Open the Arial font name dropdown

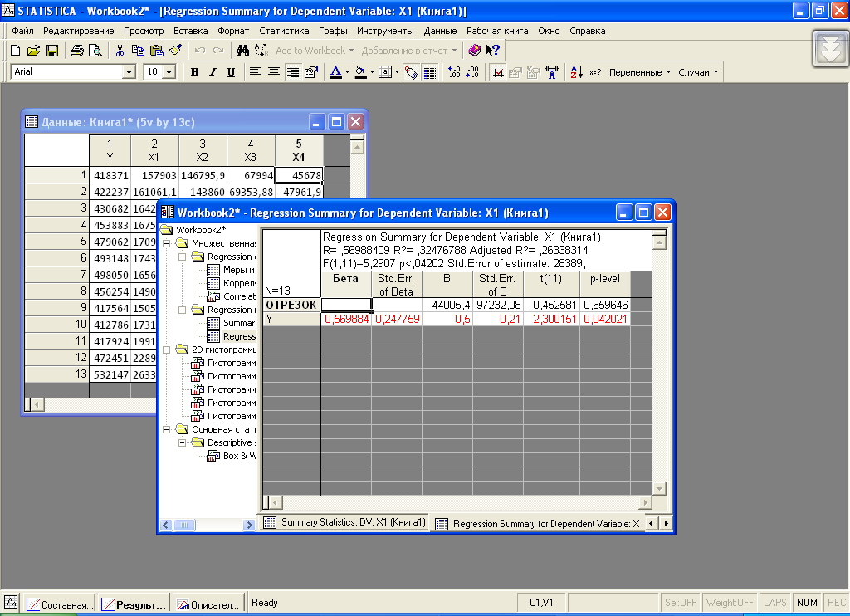[129, 72]
